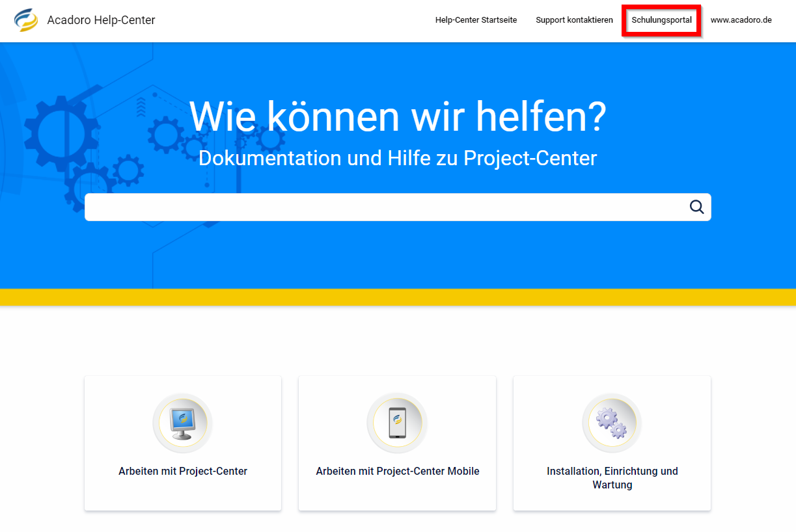Select Support kontaktieren in top navigation
796x532 pixels.
574,20
